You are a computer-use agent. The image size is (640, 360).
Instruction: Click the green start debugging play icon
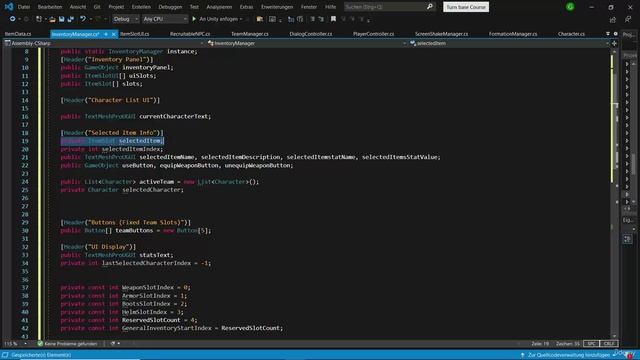pyautogui.click(x=194, y=19)
